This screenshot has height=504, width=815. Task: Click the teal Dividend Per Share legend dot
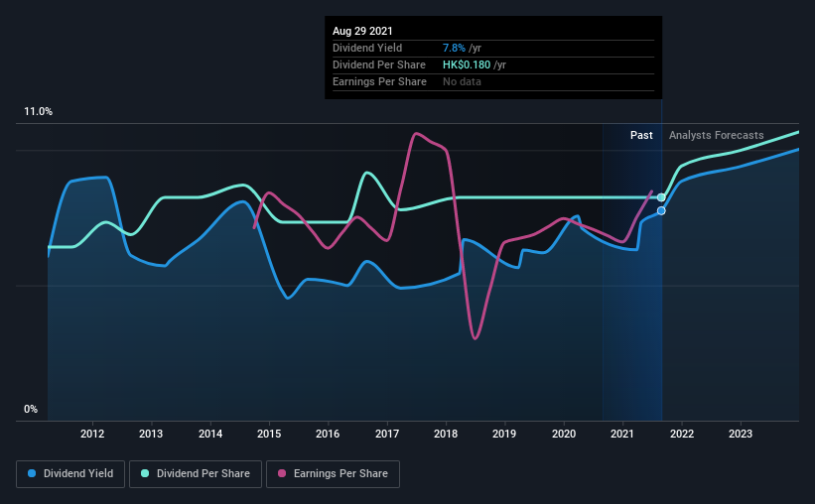coord(145,473)
